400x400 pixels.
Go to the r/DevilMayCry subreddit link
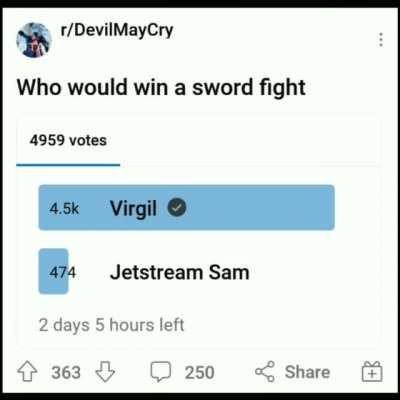[x=117, y=31]
